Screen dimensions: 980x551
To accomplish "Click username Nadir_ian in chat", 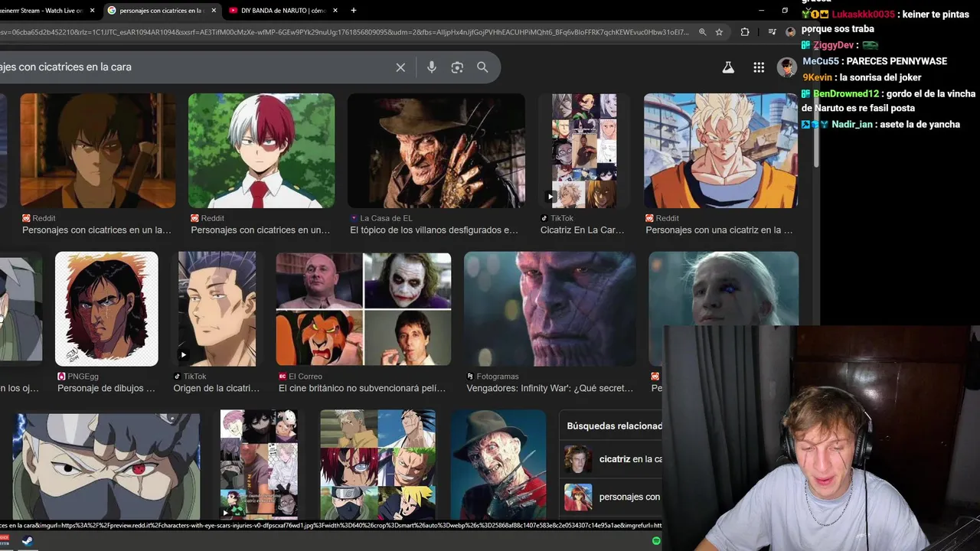I will tap(852, 124).
